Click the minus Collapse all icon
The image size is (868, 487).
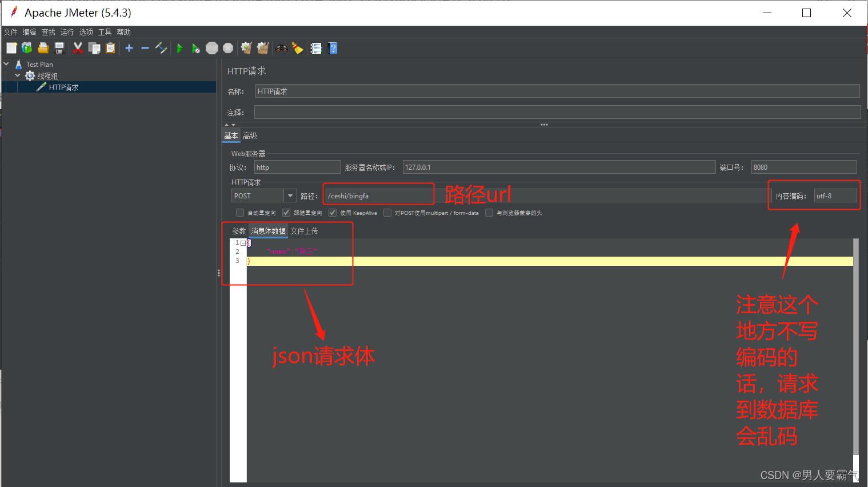pos(145,48)
